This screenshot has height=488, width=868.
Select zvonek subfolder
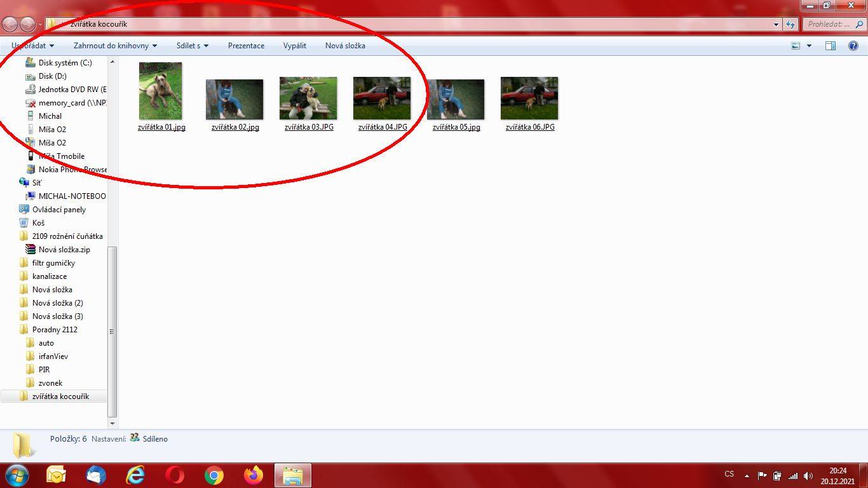[44, 383]
